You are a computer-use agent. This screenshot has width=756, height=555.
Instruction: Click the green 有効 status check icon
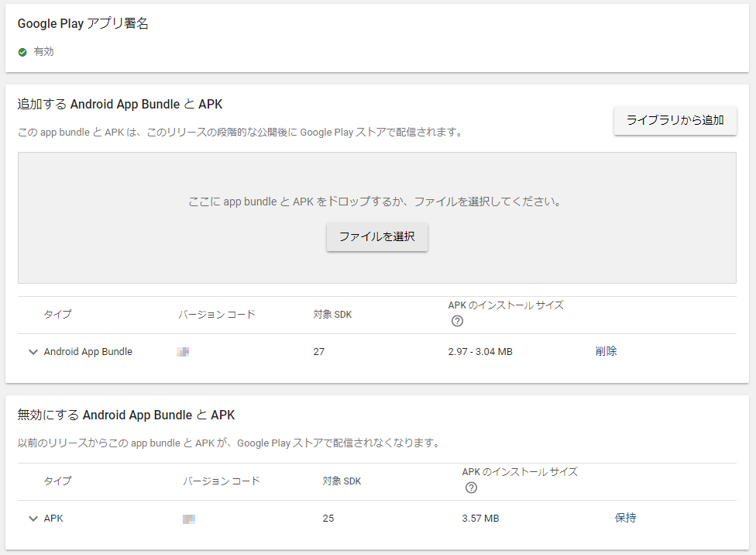22,52
